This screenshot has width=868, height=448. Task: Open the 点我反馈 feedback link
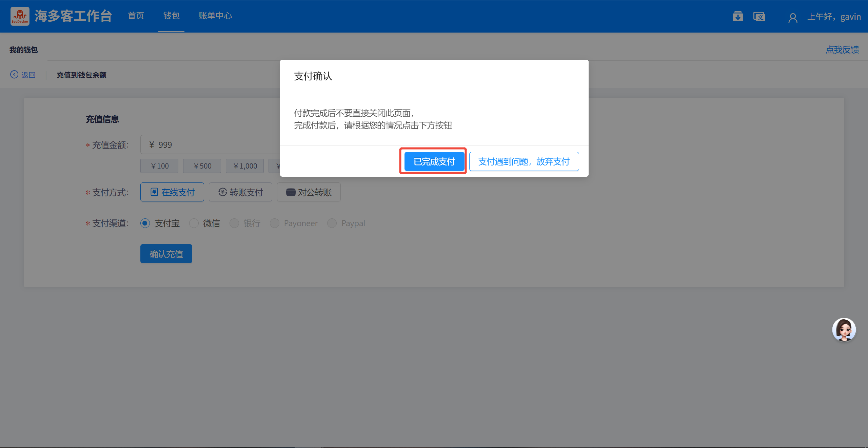point(842,50)
